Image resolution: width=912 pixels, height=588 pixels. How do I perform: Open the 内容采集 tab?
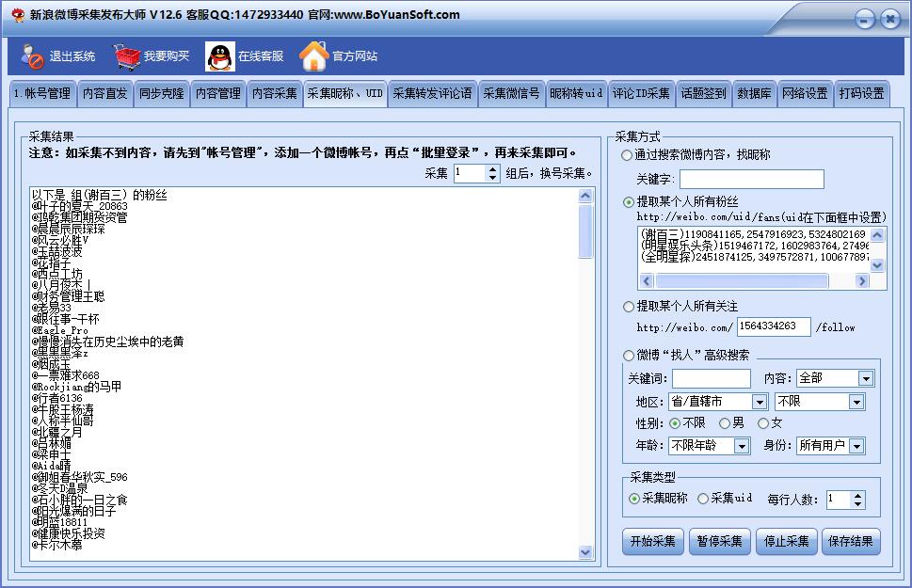[275, 94]
